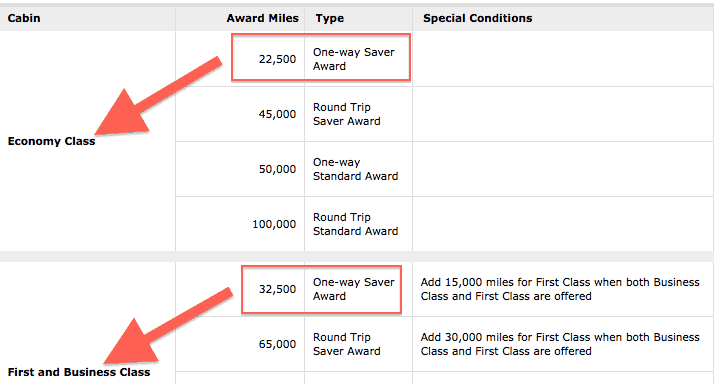The height and width of the screenshot is (384, 714).
Task: Click the Add 15,000 miles condition text
Action: tap(560, 289)
